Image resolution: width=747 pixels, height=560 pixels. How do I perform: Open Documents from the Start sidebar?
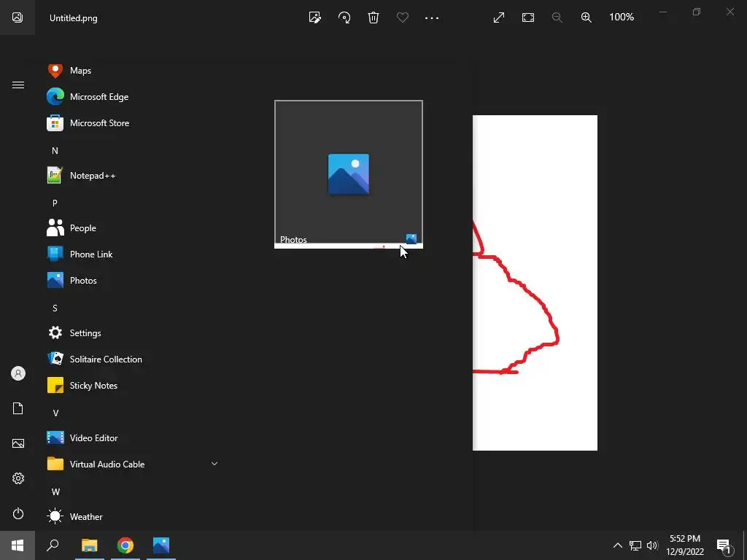click(18, 408)
